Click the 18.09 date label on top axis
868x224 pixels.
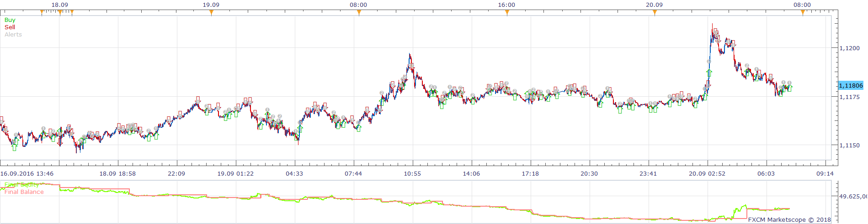click(60, 5)
